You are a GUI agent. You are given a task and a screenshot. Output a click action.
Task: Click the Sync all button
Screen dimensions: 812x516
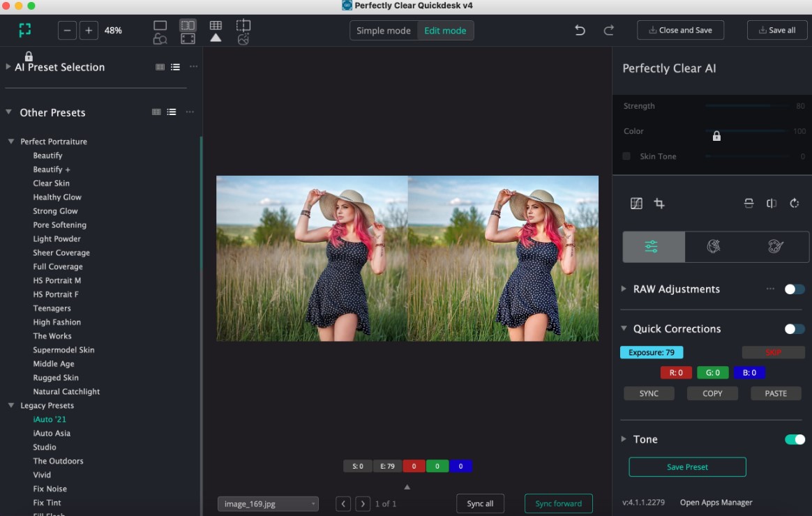click(x=480, y=503)
